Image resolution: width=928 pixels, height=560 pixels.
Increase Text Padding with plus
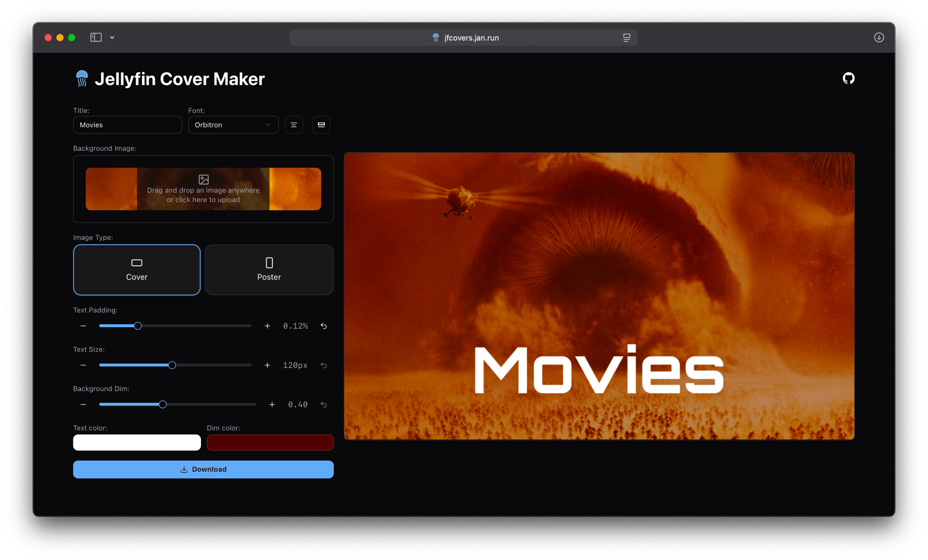coord(267,326)
